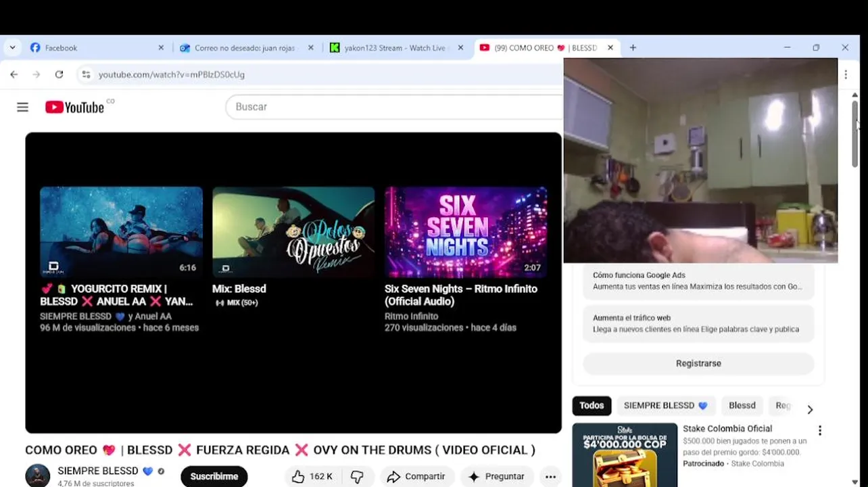
Task: Close the COMO OREO tab
Action: point(610,48)
